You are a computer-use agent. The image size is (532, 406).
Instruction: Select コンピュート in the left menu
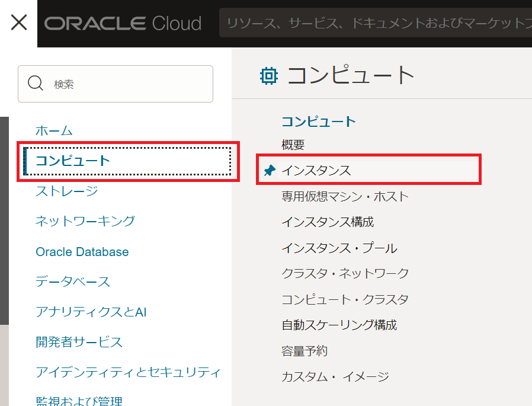tap(127, 161)
